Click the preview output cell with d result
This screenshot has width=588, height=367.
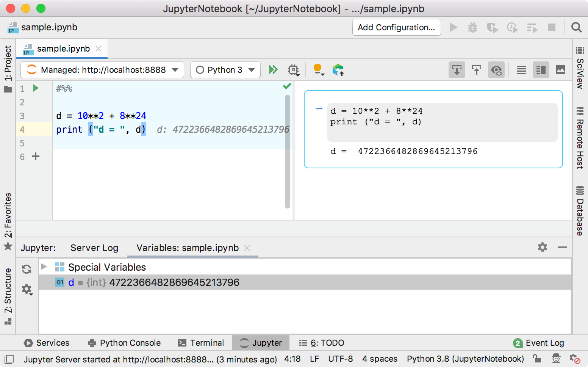coord(433,129)
